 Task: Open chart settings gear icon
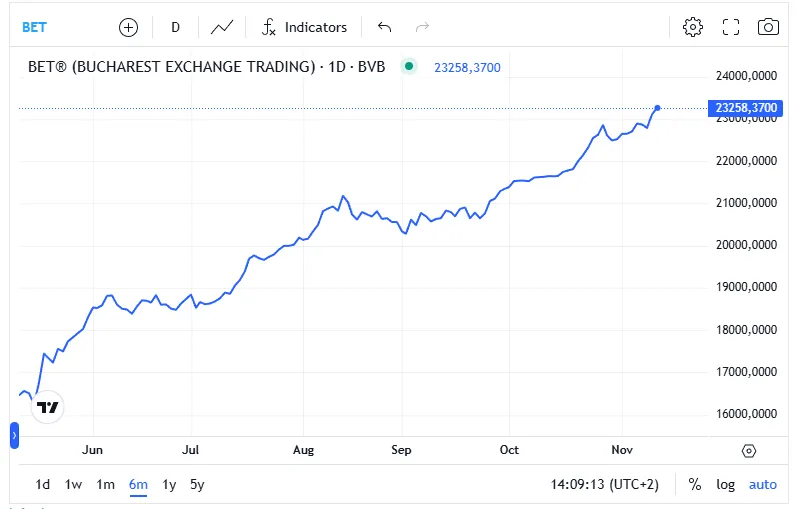click(692, 27)
